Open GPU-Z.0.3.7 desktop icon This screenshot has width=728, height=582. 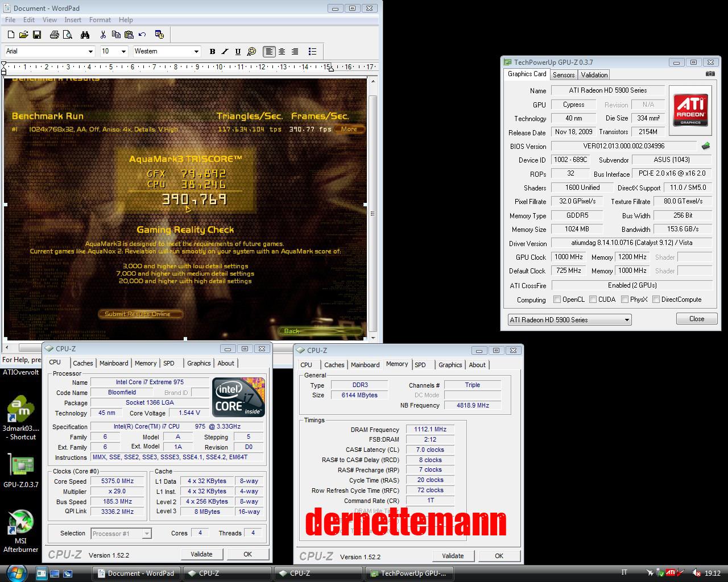coord(20,471)
